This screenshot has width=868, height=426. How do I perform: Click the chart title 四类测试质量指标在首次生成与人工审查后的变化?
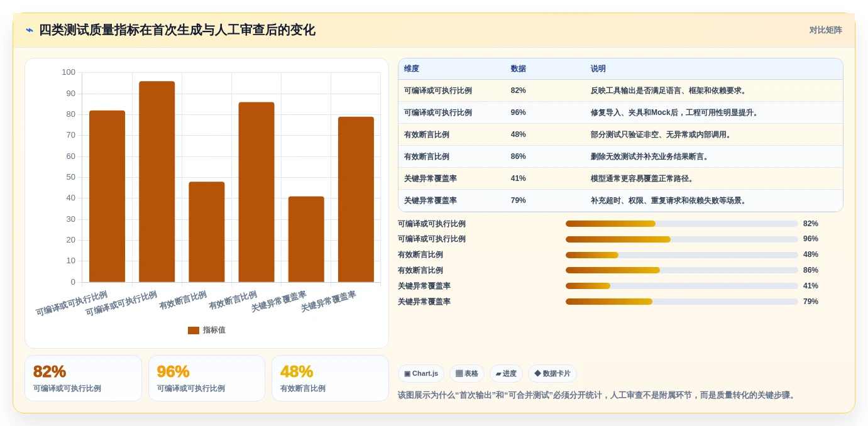177,30
